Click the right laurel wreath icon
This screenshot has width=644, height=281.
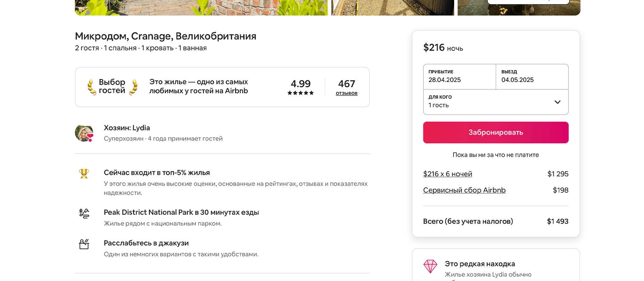click(x=134, y=87)
